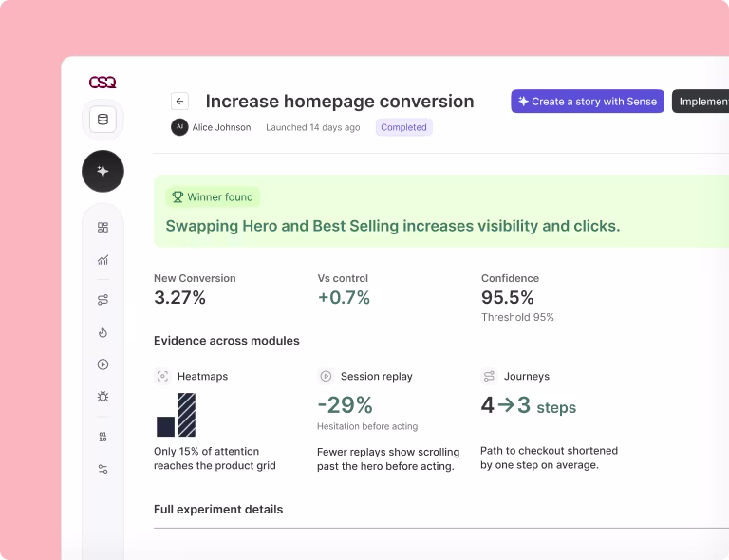The width and height of the screenshot is (729, 560).
Task: Click the Alice Johnson avatar
Action: pos(179,127)
